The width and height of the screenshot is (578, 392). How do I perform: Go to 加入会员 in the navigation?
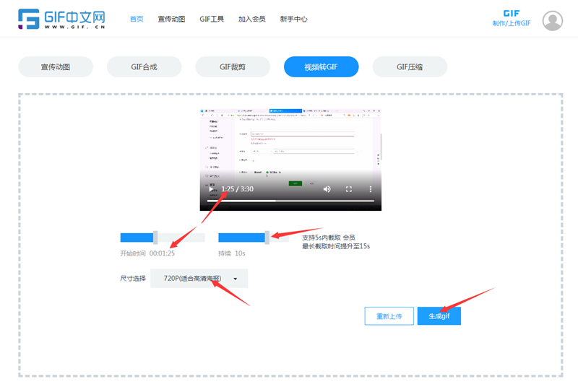(251, 19)
